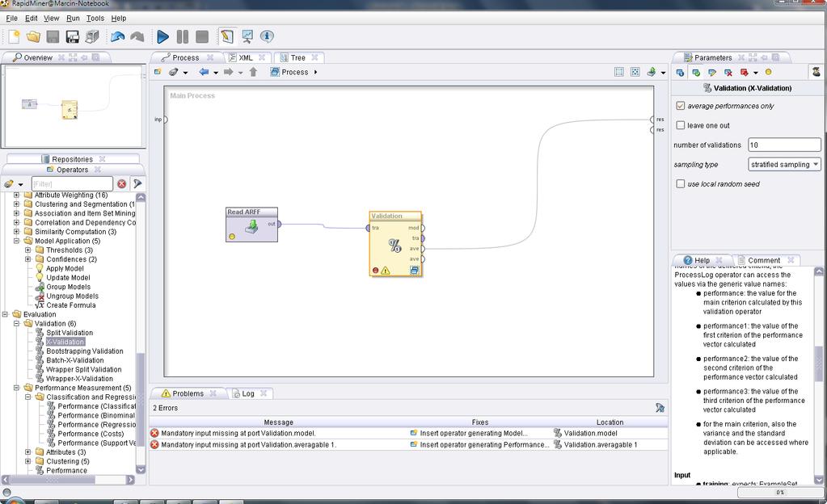Select the Read ARFF operator
The width and height of the screenshot is (827, 504).
coord(251,225)
